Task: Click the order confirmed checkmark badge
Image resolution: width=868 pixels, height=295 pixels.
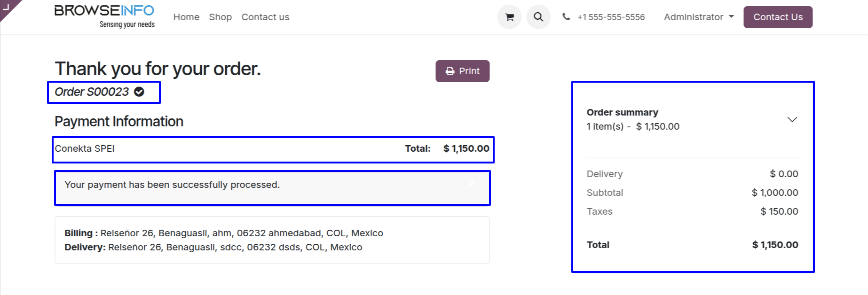Action: (139, 92)
